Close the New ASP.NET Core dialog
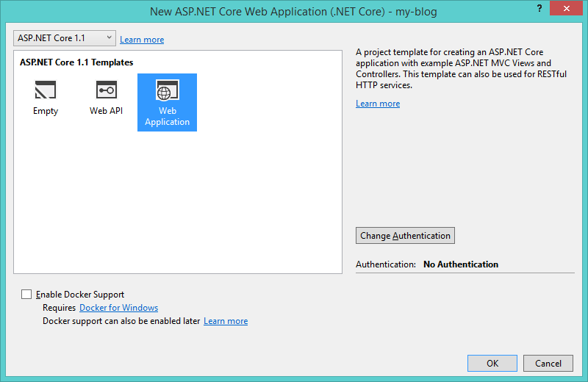Screen dimensions: 588x382 [566, 8]
